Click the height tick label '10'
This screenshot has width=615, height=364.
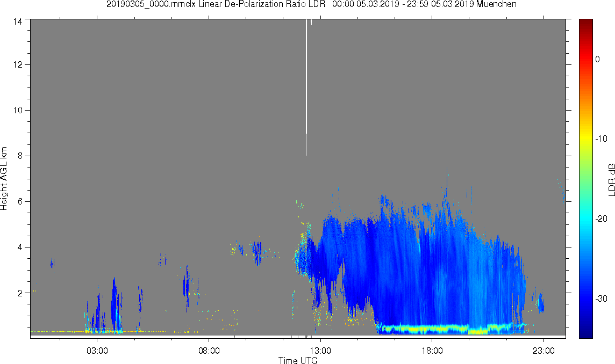point(18,110)
